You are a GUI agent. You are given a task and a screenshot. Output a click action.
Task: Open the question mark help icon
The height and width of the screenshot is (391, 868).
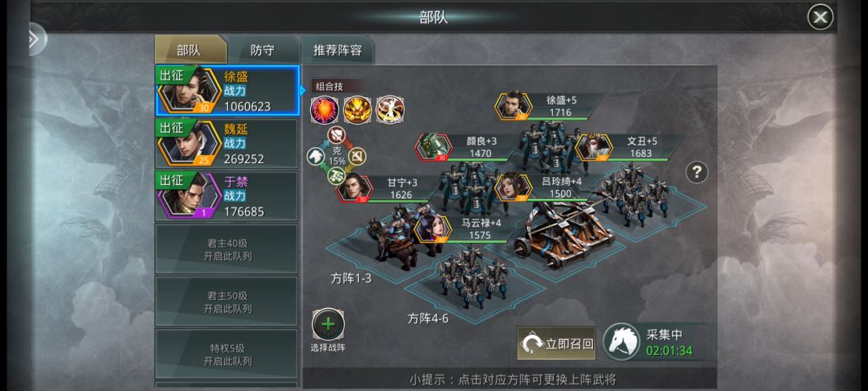tap(697, 172)
